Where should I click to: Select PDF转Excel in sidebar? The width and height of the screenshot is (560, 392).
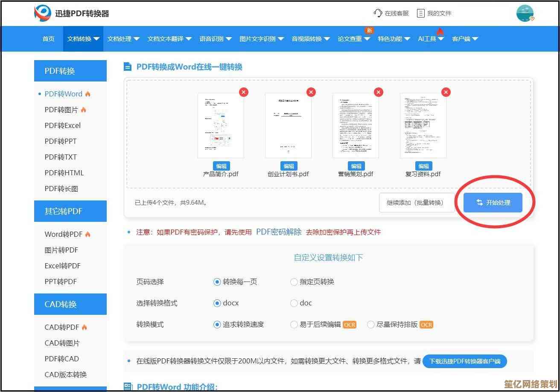tap(62, 125)
